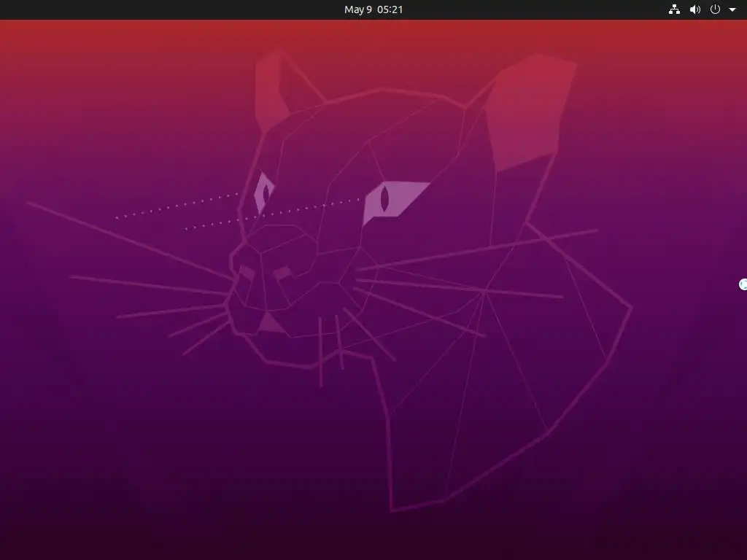Viewport: 747px width, 560px height.
Task: Click the power icon in top bar
Action: pyautogui.click(x=715, y=9)
